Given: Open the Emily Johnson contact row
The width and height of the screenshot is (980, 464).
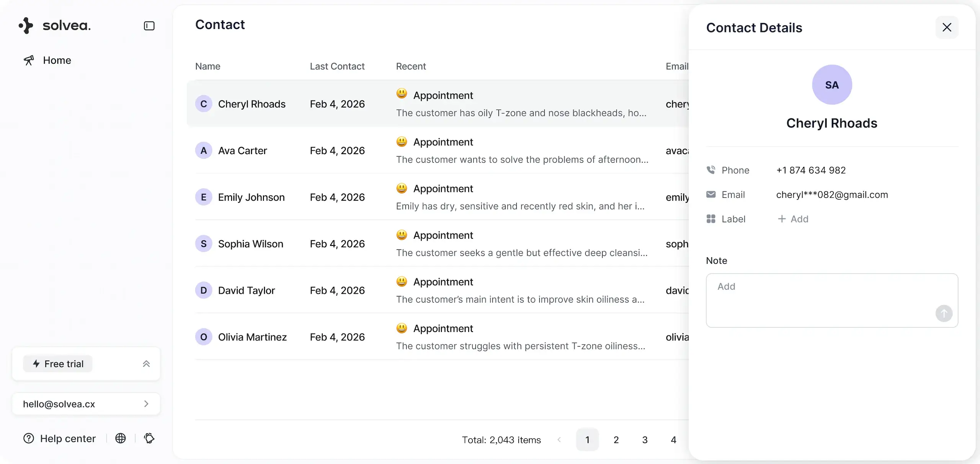Looking at the screenshot, I should click(438, 197).
